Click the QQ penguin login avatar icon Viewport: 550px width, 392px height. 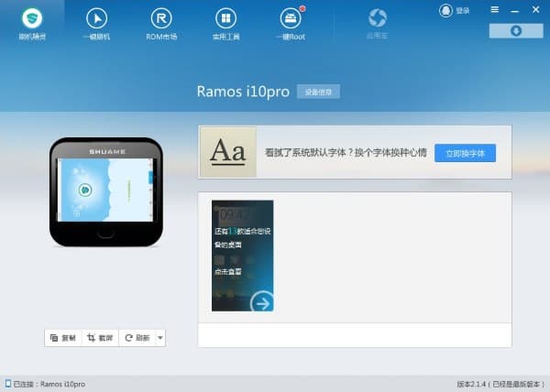(x=445, y=10)
